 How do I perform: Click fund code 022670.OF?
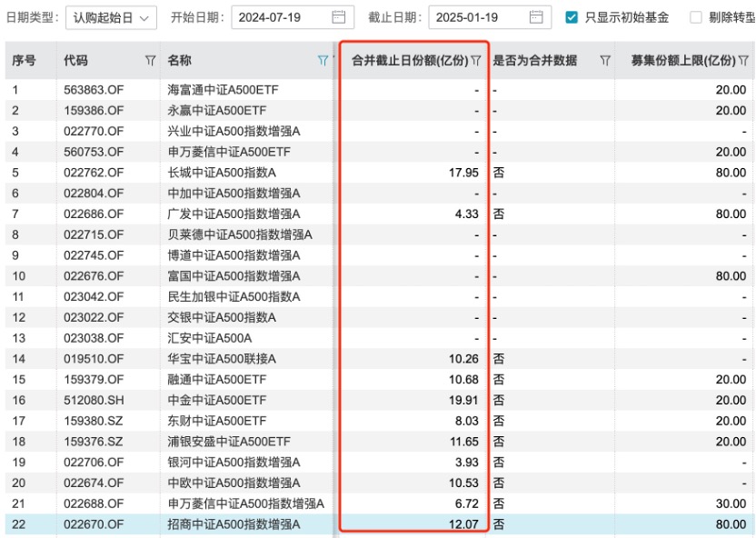[94, 524]
